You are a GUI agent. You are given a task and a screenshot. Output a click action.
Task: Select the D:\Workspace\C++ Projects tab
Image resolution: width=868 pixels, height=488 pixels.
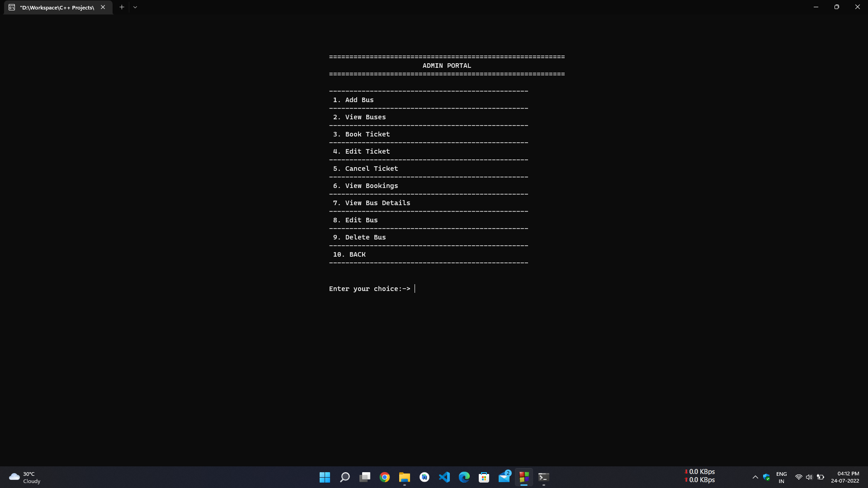coord(57,7)
